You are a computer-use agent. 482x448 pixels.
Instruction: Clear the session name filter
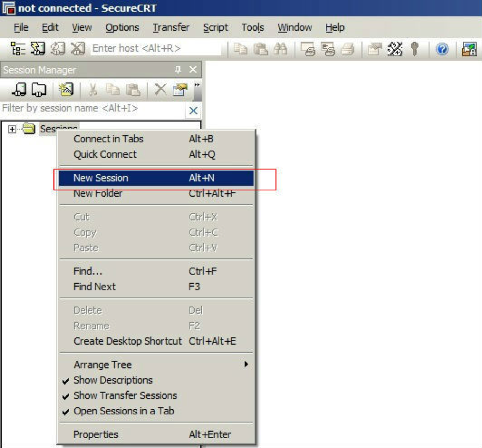[193, 110]
